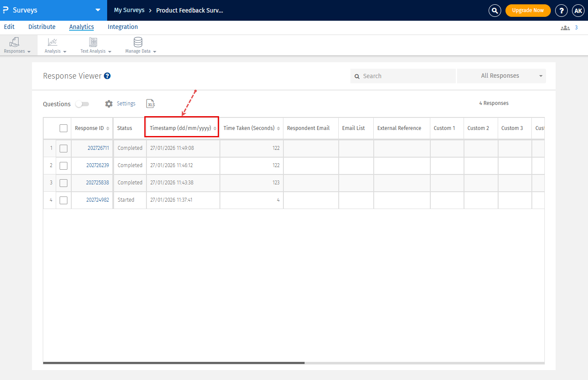This screenshot has height=380, width=588.
Task: Open the Text Analysis icon
Action: click(x=93, y=42)
